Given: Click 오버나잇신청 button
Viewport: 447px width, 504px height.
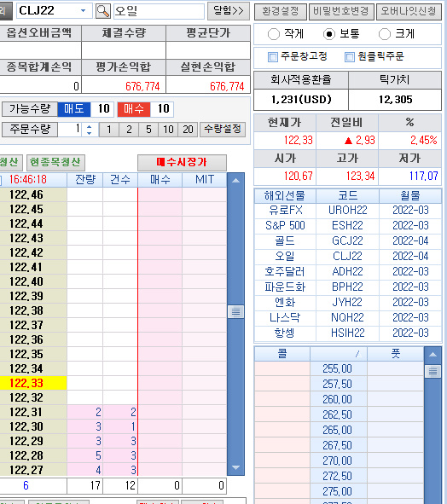Looking at the screenshot, I should tap(409, 11).
